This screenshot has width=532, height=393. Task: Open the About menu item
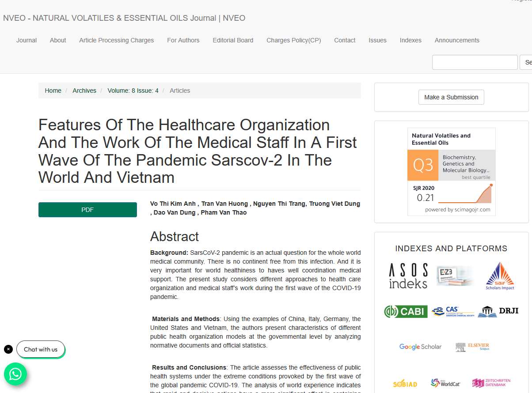58,40
